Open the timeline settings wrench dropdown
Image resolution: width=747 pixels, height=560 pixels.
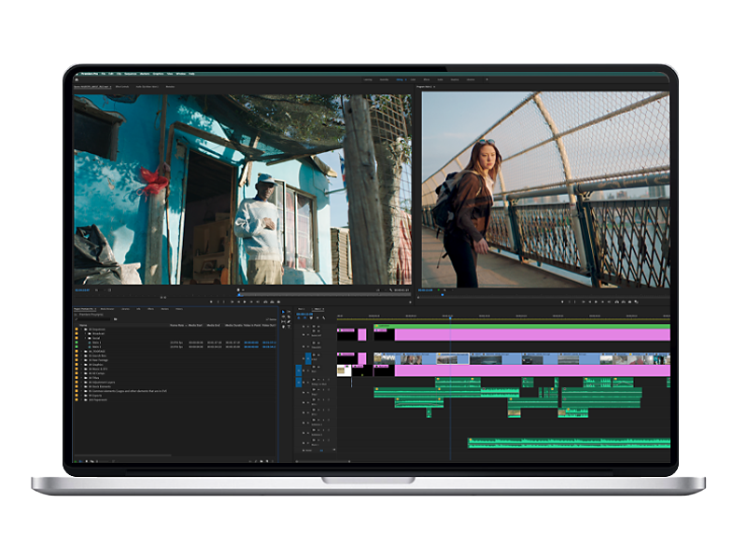pos(323,318)
